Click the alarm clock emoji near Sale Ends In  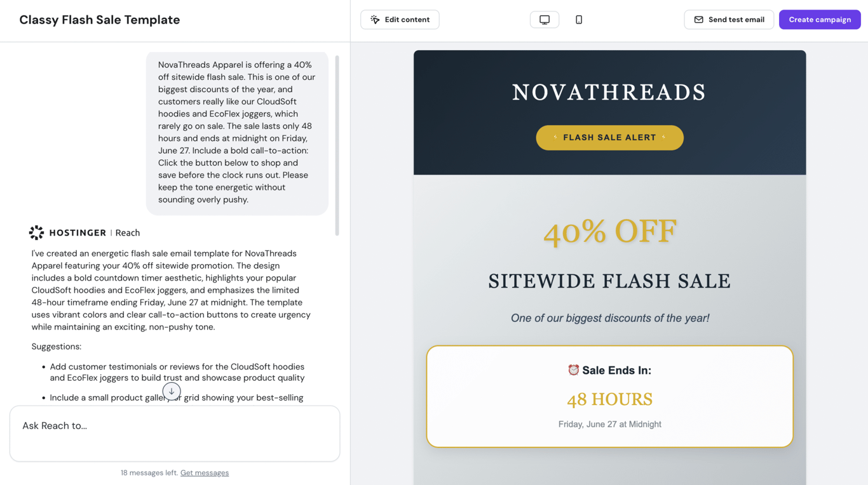(574, 369)
